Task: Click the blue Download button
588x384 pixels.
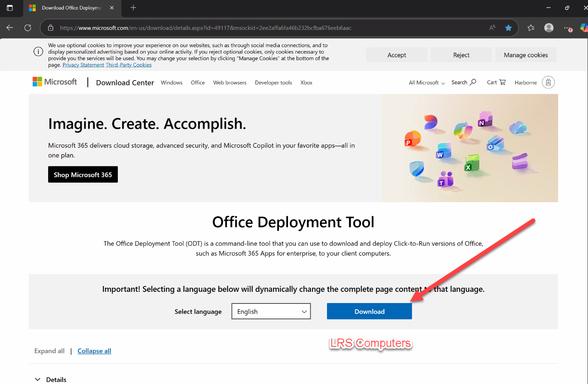Action: pyautogui.click(x=369, y=311)
